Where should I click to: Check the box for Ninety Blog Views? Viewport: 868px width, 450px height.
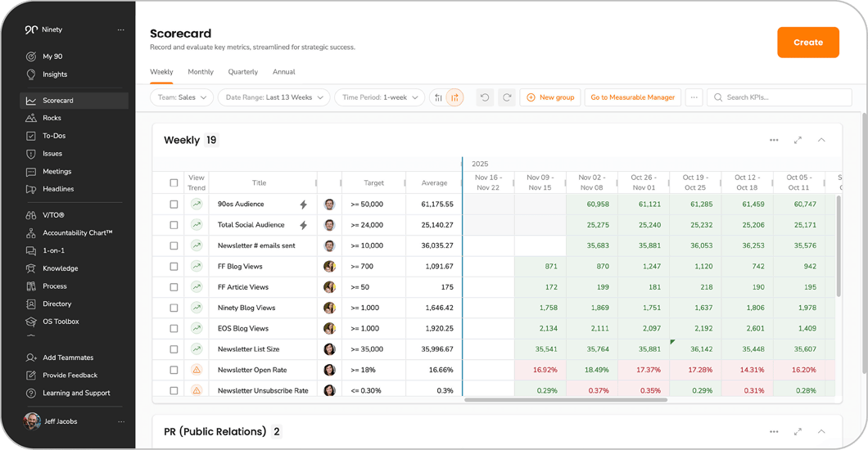pos(174,308)
